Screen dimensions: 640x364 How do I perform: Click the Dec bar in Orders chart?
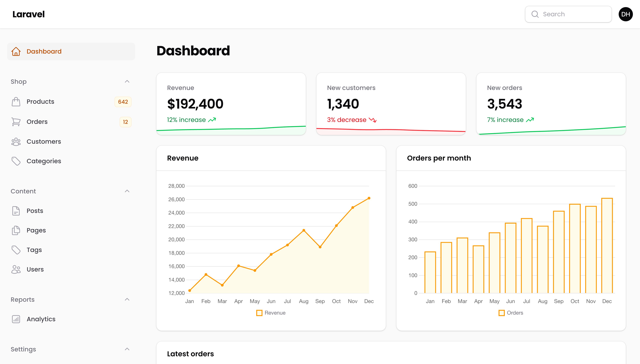[x=607, y=245]
